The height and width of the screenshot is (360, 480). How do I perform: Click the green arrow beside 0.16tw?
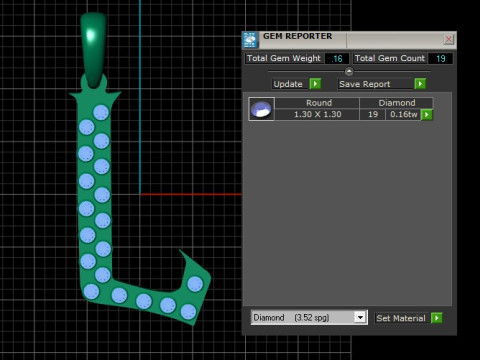point(427,115)
